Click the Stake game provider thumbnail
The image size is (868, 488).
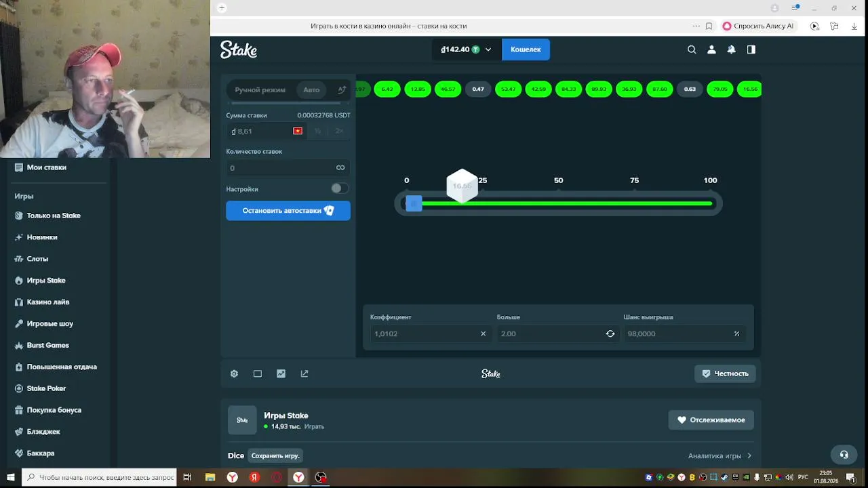242,420
